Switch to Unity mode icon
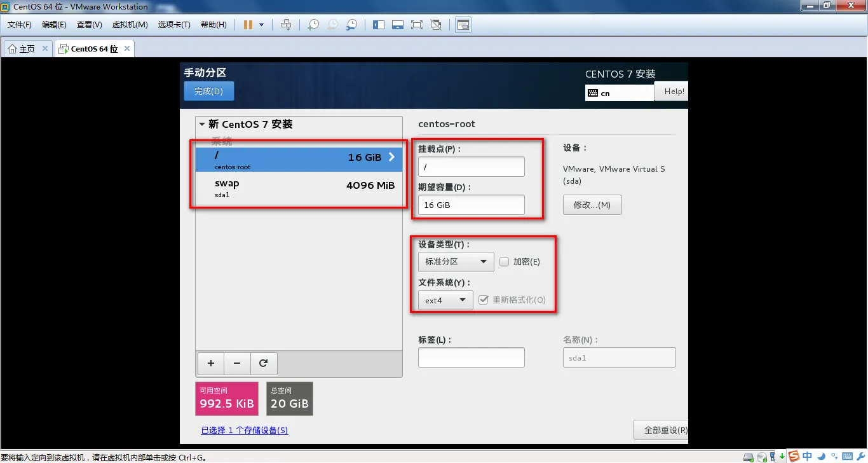Viewport: 868px width, 463px height. [436, 25]
